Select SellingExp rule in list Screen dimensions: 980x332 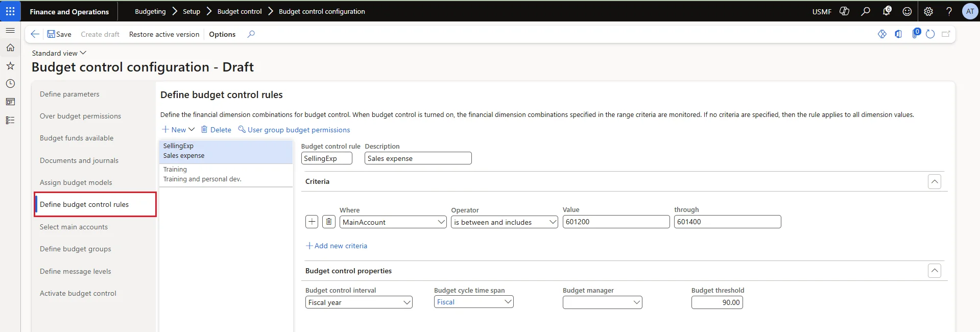[226, 151]
